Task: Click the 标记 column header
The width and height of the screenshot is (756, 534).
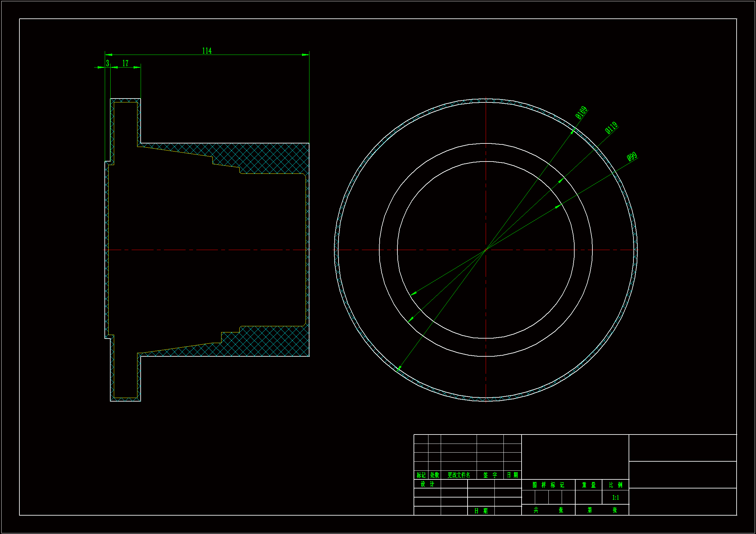Action: tap(421, 475)
